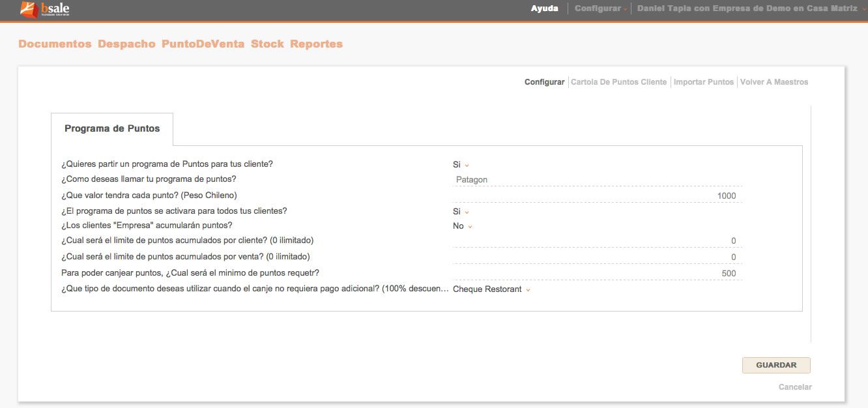Select the Configurar sub-navigation tab
This screenshot has height=408, width=868.
544,82
